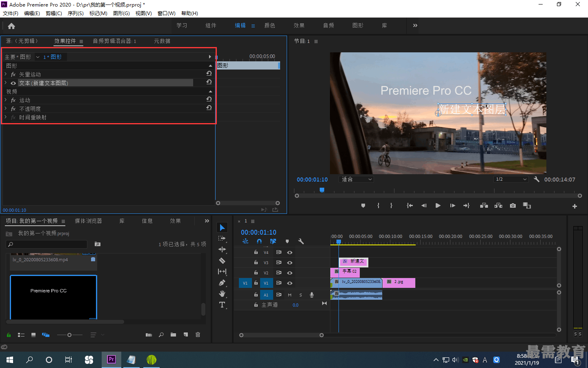Click the Extract button in Program monitor
Image resolution: width=588 pixels, height=368 pixels.
pos(498,206)
